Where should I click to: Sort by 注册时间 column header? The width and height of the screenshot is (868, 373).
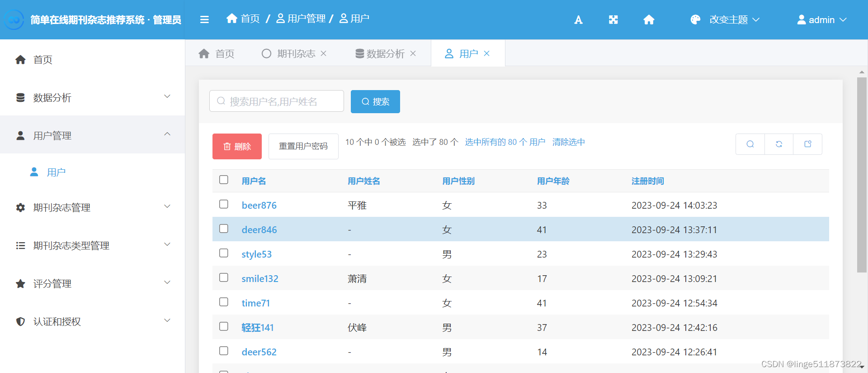point(647,181)
